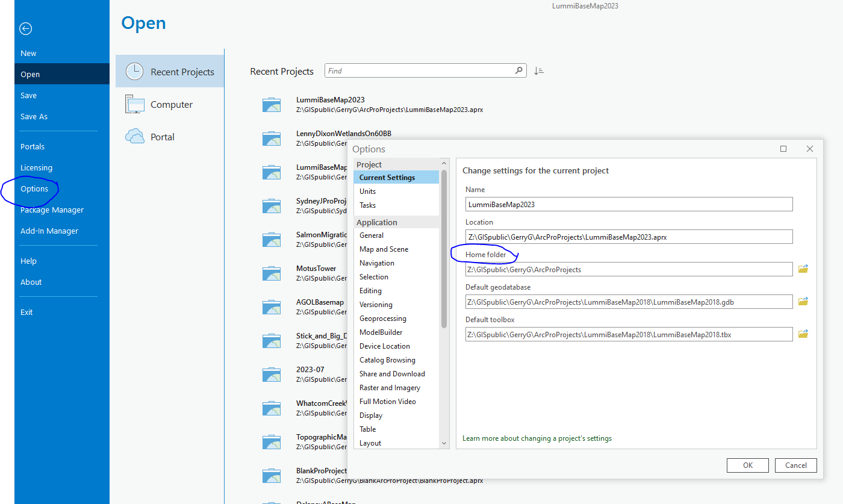Click the AGOLBasemap project icon
Viewport: 843px width, 504px height.
point(272,307)
